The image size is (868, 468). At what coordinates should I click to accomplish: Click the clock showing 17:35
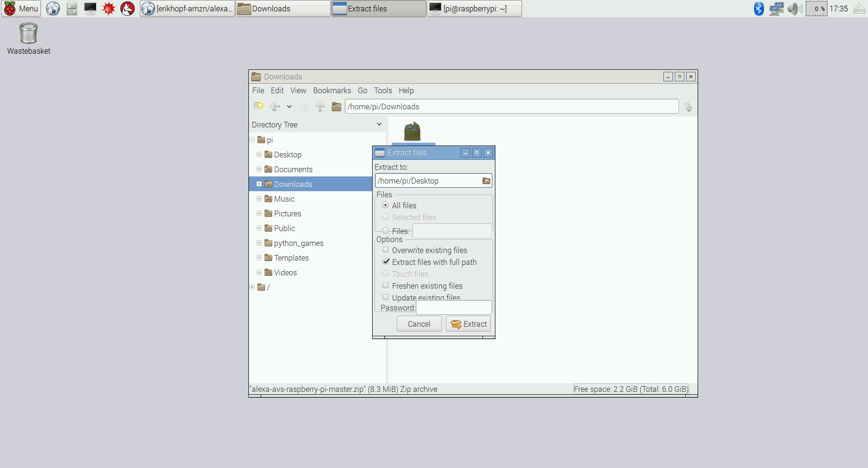coord(838,9)
